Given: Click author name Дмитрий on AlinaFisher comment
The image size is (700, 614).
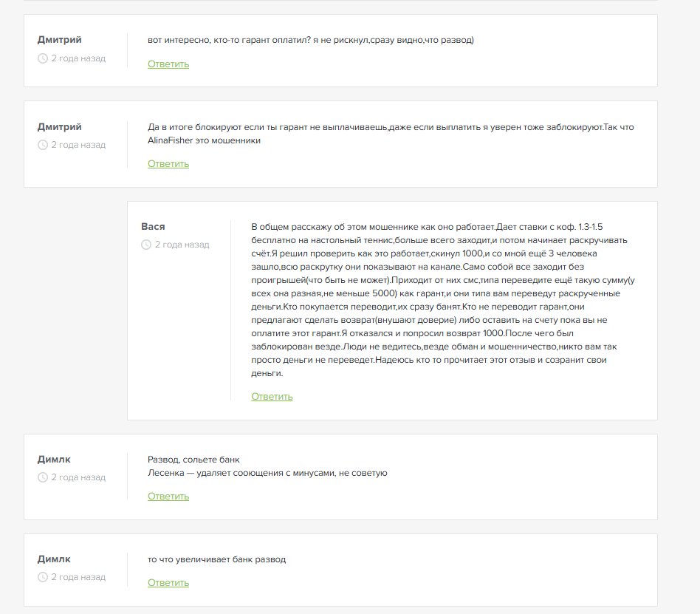Looking at the screenshot, I should 59,127.
